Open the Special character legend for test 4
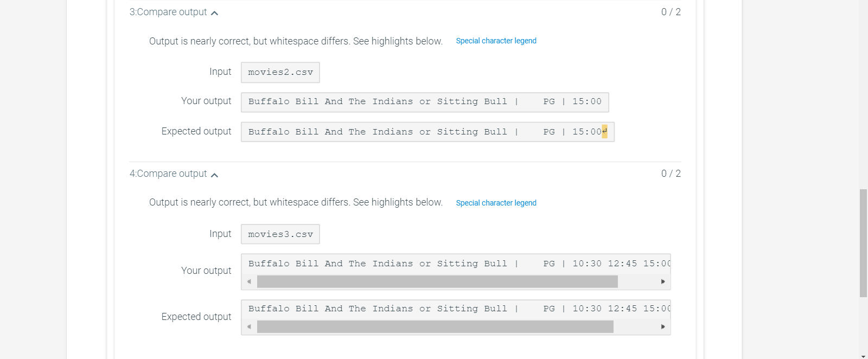 [x=496, y=203]
